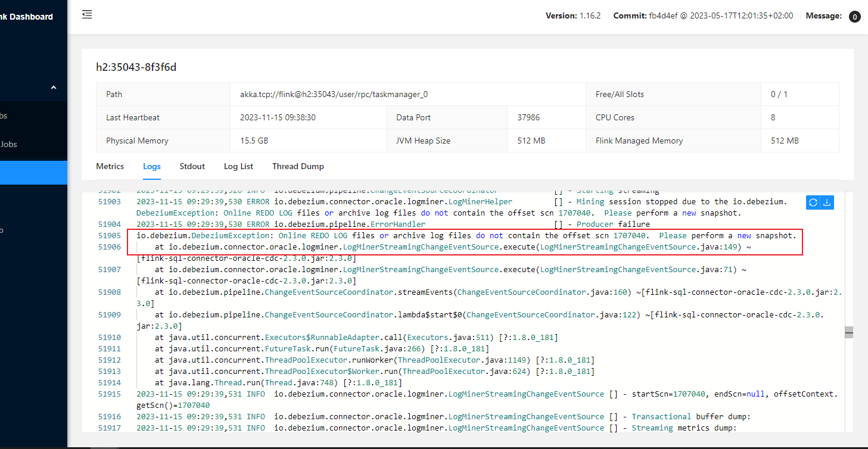Switch to the Metrics tab

[110, 166]
